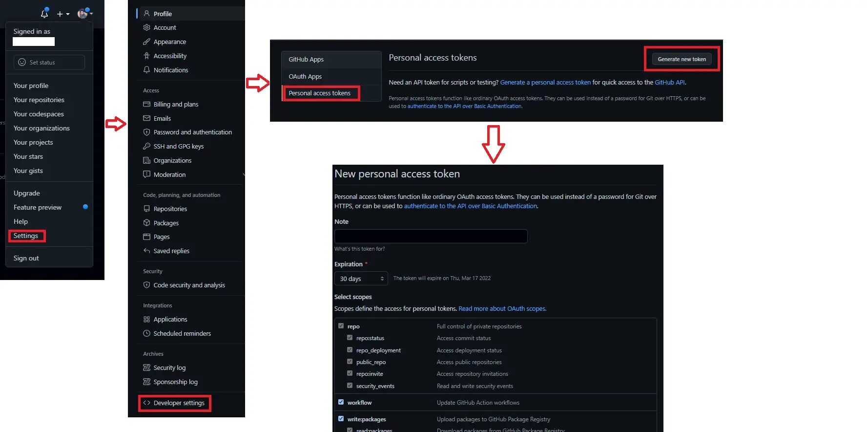Click the Security log icon
868x432 pixels.
(146, 367)
